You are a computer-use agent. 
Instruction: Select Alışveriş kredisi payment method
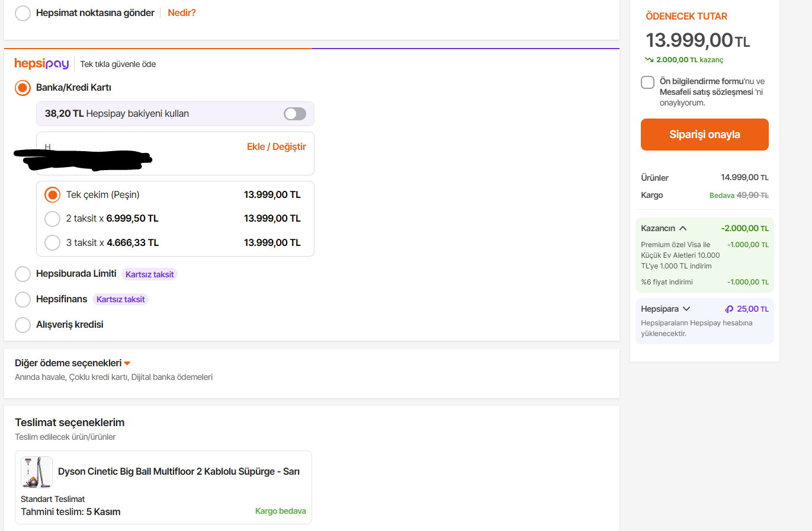point(23,325)
